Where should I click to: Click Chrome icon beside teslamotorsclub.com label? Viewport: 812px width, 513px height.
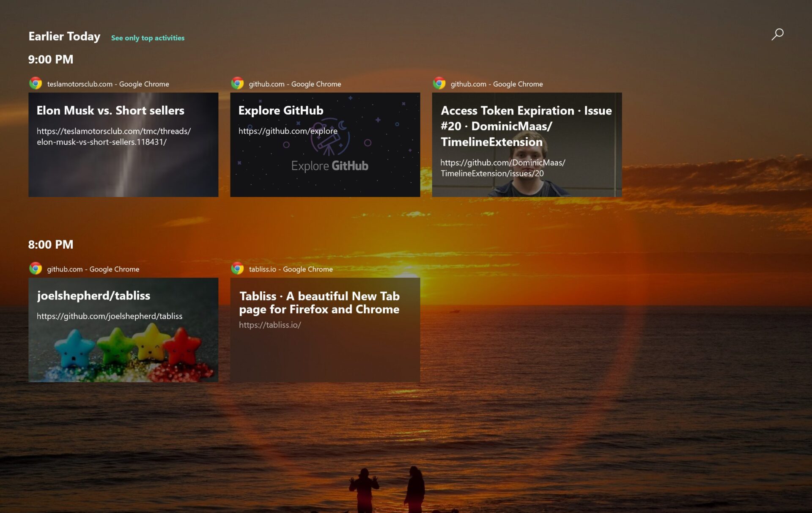tap(36, 83)
